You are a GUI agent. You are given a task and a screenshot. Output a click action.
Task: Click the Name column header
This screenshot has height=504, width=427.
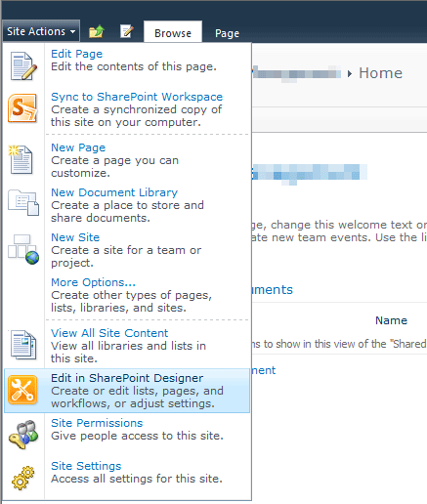click(391, 320)
